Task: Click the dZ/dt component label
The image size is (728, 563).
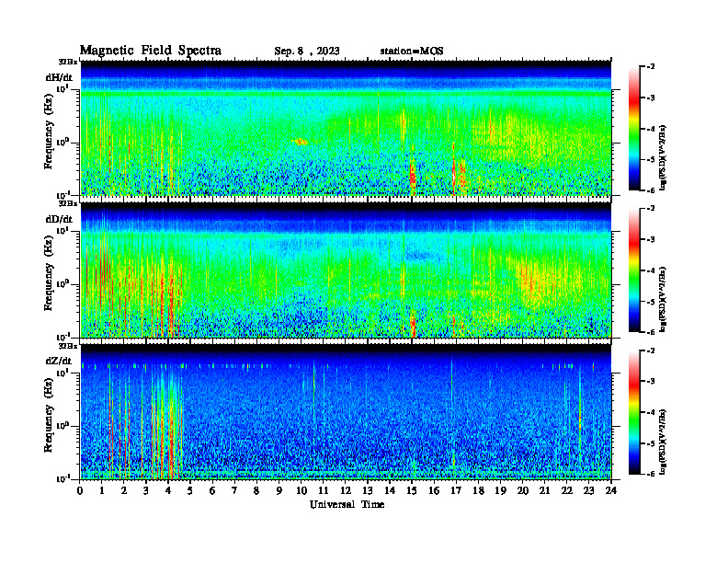Action: [59, 361]
